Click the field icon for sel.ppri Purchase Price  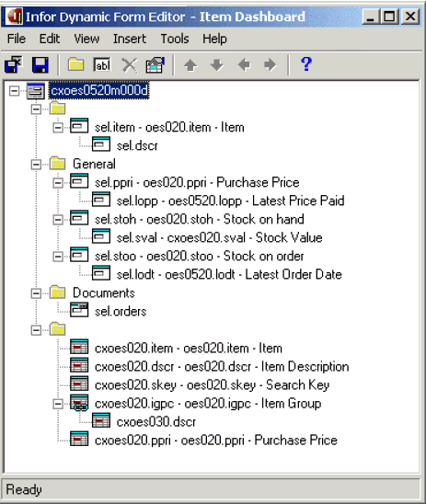pos(79,181)
